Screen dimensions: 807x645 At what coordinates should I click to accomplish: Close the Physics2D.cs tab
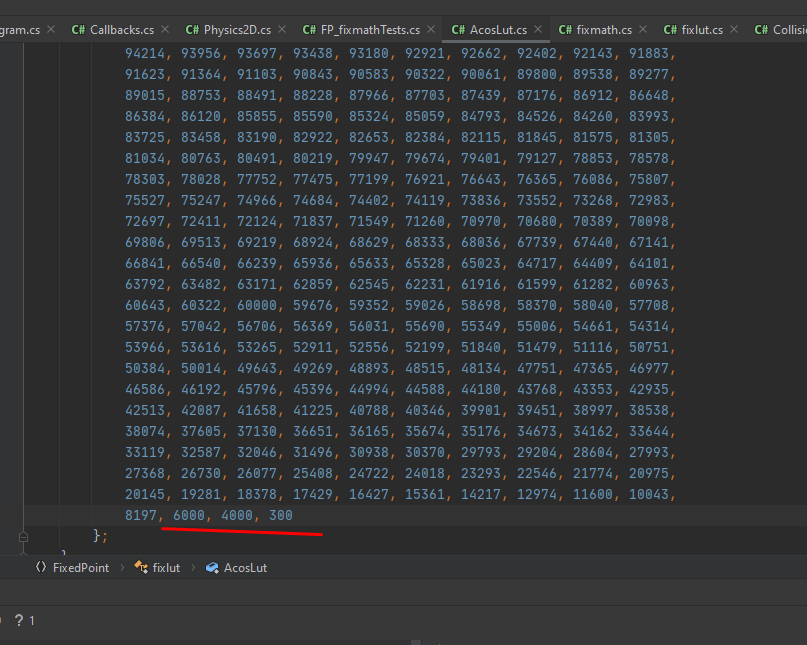282,29
